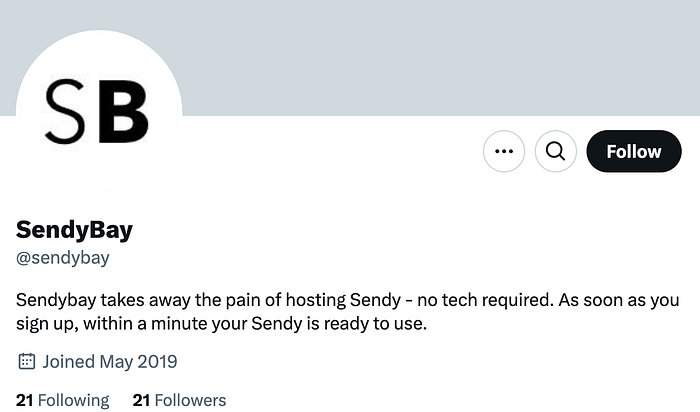Viewport: 700px width, 412px height.
Task: Follow the SendyBay account
Action: pyautogui.click(x=633, y=151)
